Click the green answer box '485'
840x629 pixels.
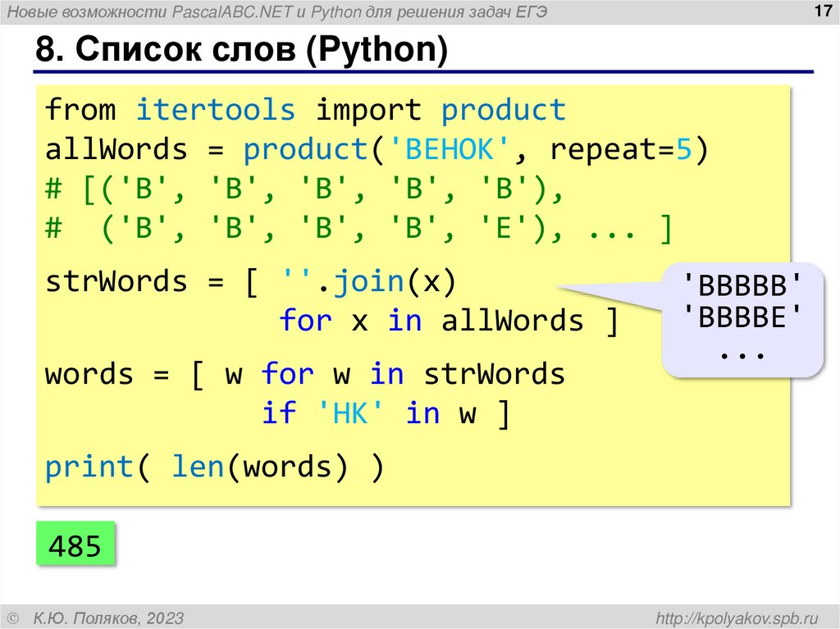75,544
